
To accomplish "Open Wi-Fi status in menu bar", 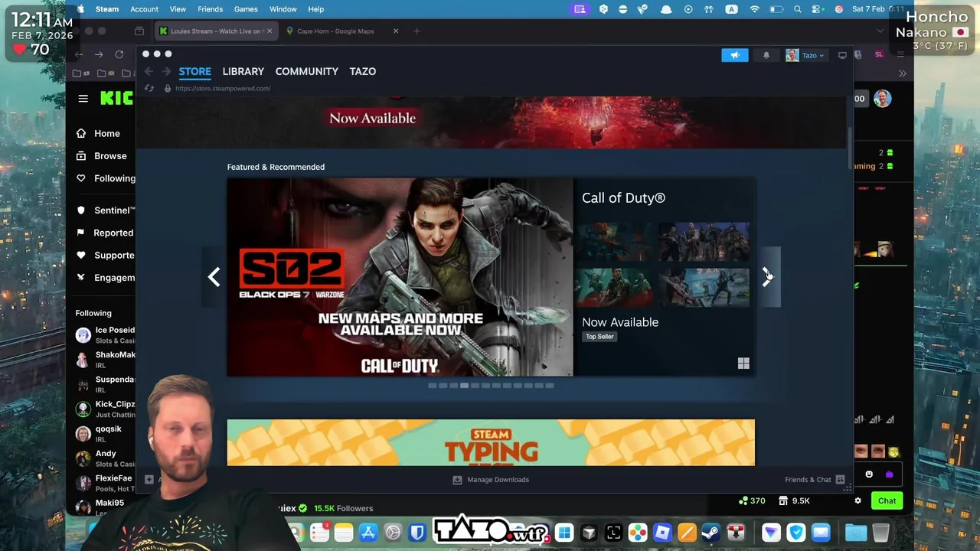I will (755, 9).
